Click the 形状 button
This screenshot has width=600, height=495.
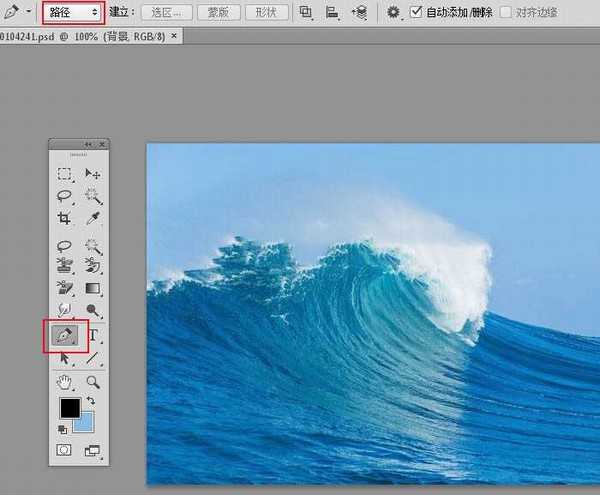(x=265, y=13)
